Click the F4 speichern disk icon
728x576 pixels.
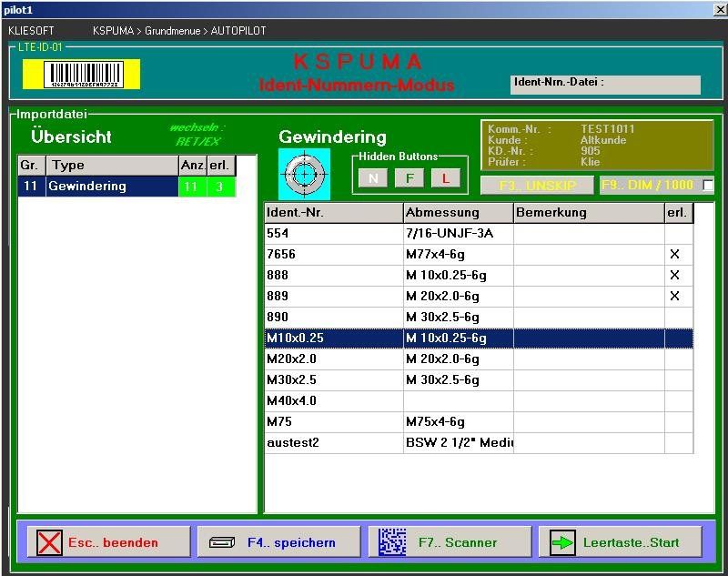click(222, 543)
